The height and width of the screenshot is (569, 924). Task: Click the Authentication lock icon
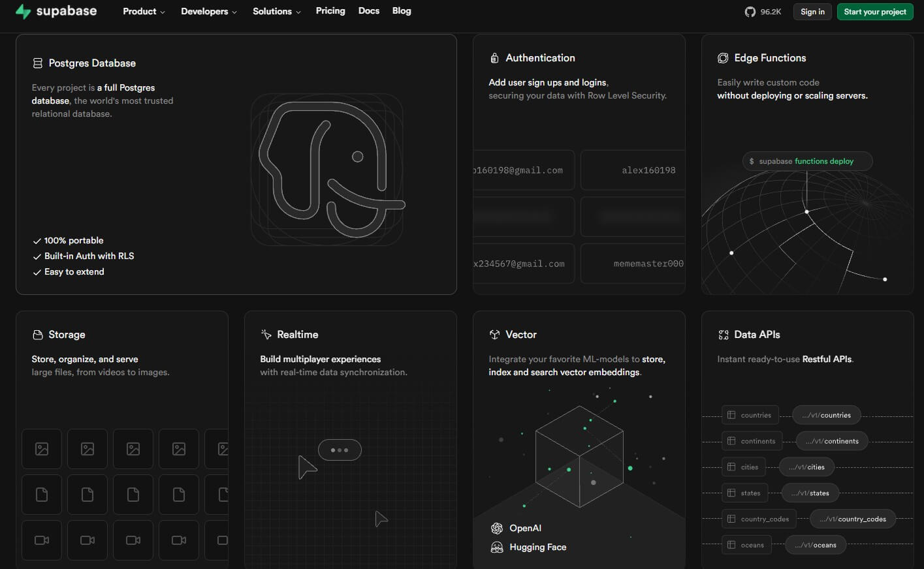coord(494,58)
